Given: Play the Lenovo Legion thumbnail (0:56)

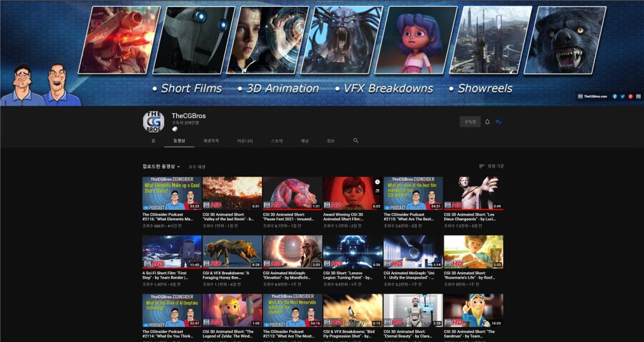Looking at the screenshot, I should coord(353,251).
